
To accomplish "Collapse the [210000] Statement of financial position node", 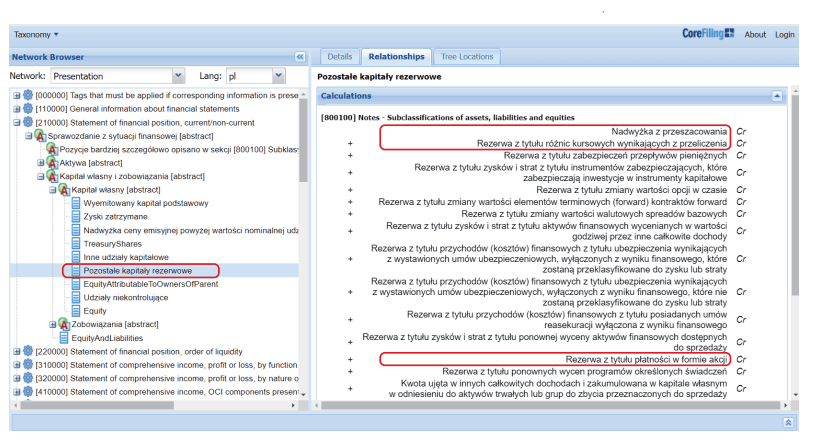I will point(17,123).
